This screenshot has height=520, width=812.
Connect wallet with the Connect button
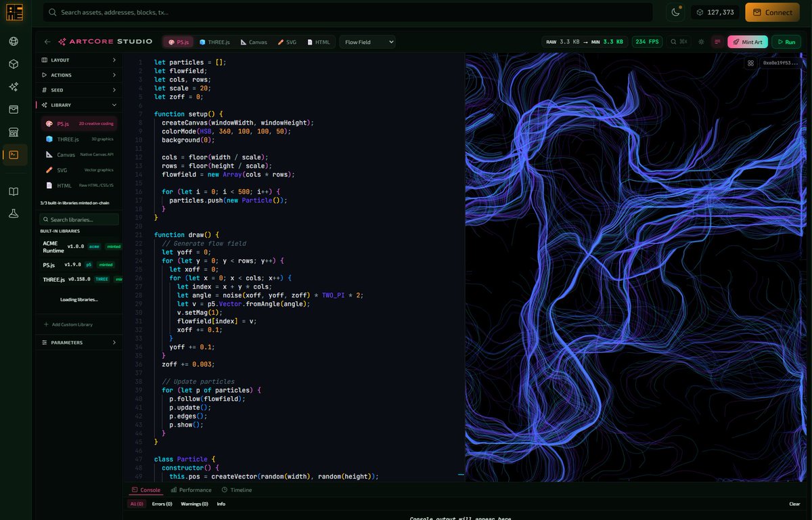(x=772, y=12)
